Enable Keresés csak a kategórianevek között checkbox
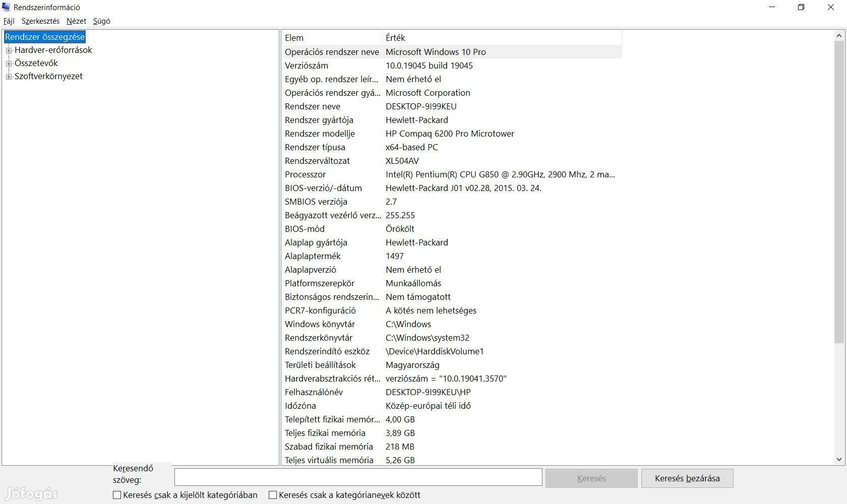Image resolution: width=847 pixels, height=504 pixels. click(273, 495)
